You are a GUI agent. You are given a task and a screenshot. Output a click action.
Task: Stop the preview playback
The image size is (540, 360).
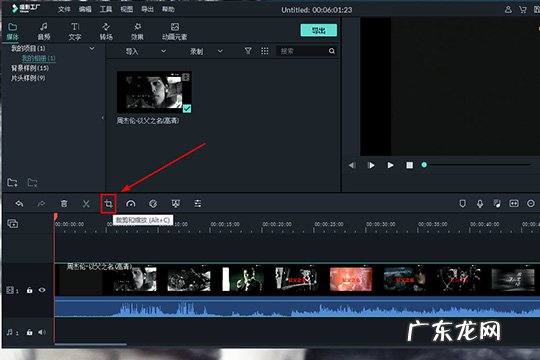coord(409,165)
